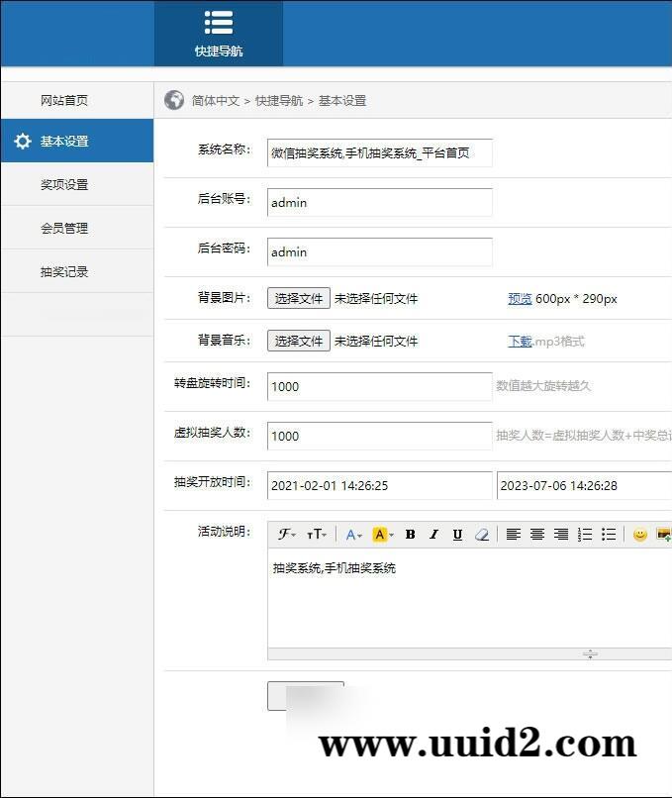Click the 预览 link for the background image
Image resolution: width=672 pixels, height=798 pixels.
(520, 299)
